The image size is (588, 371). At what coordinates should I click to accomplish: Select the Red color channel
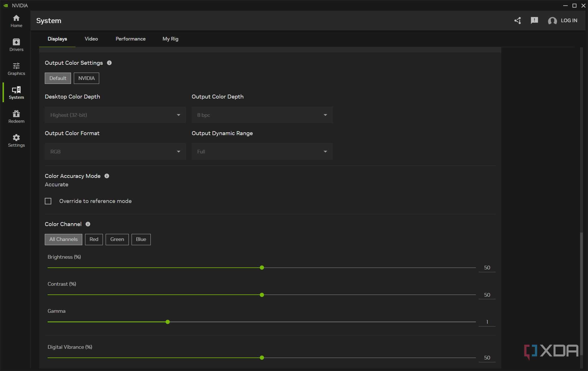click(x=94, y=239)
